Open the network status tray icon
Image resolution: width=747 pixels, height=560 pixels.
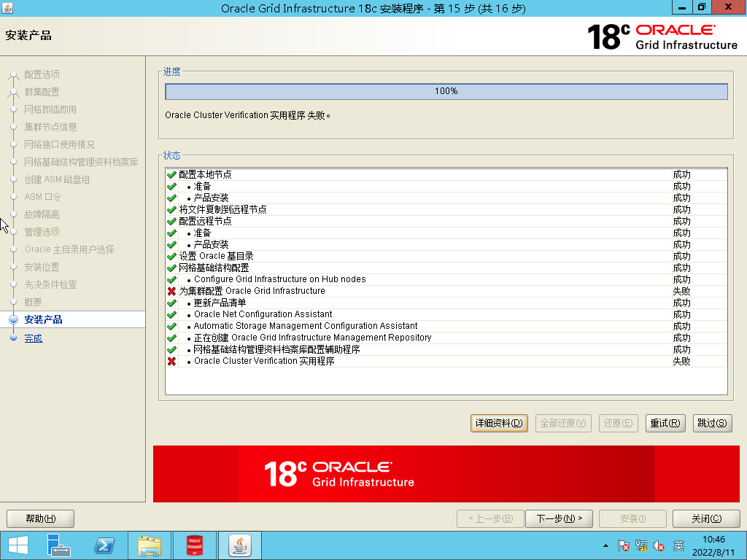[641, 545]
